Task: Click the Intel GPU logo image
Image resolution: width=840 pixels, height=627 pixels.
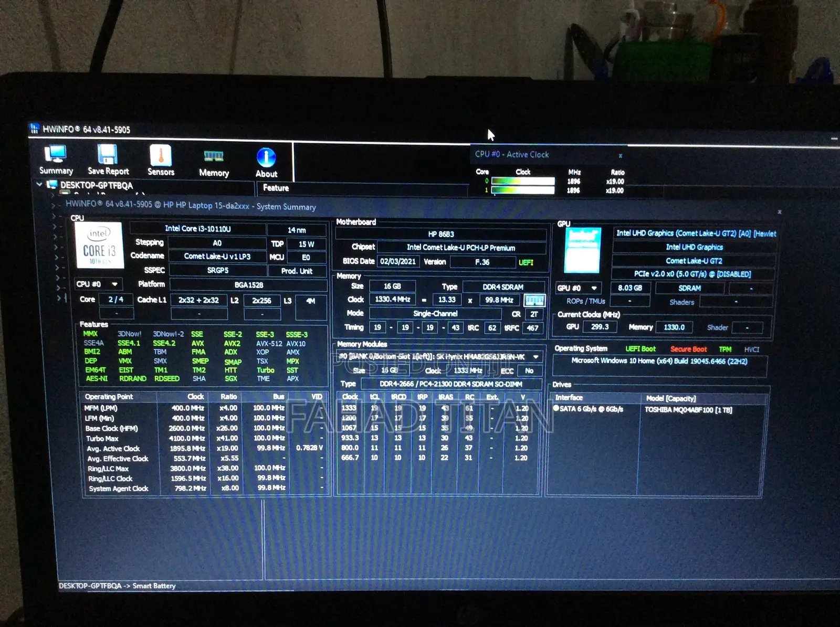Action: click(582, 250)
